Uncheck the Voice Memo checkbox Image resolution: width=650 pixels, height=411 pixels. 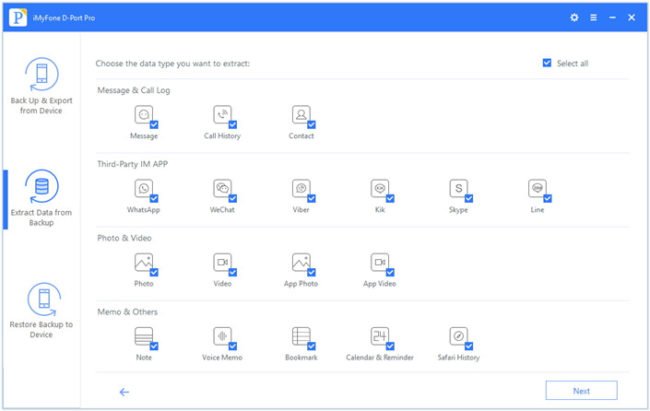pyautogui.click(x=233, y=346)
